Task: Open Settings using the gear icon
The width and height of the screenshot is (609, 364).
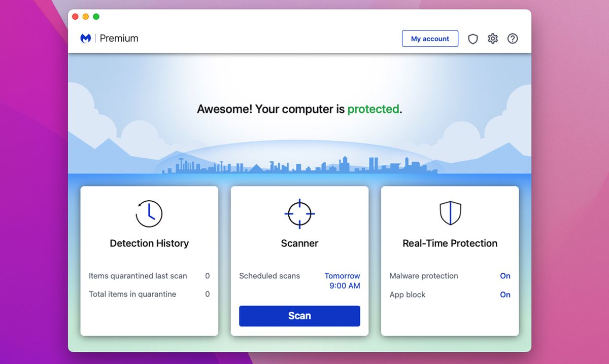Action: pos(492,39)
